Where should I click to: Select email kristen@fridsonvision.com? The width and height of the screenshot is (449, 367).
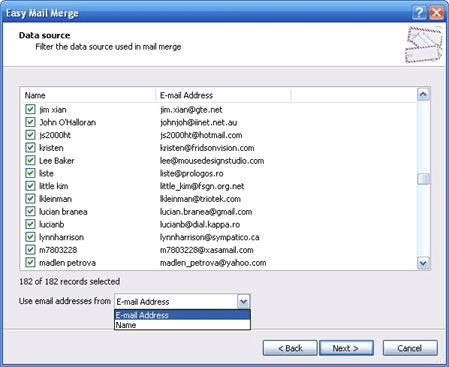tap(207, 148)
